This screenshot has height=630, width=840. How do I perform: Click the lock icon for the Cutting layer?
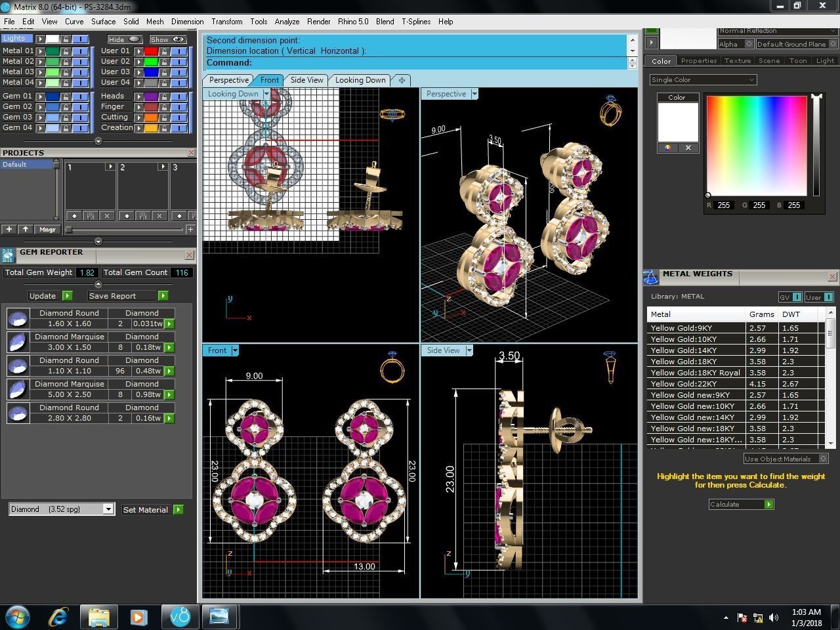click(164, 117)
